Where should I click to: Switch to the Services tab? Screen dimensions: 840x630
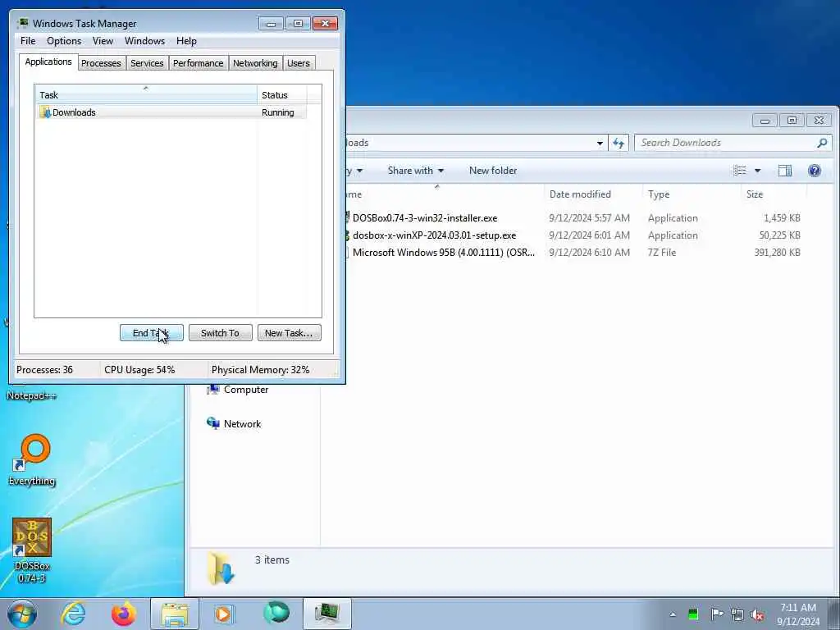point(147,63)
